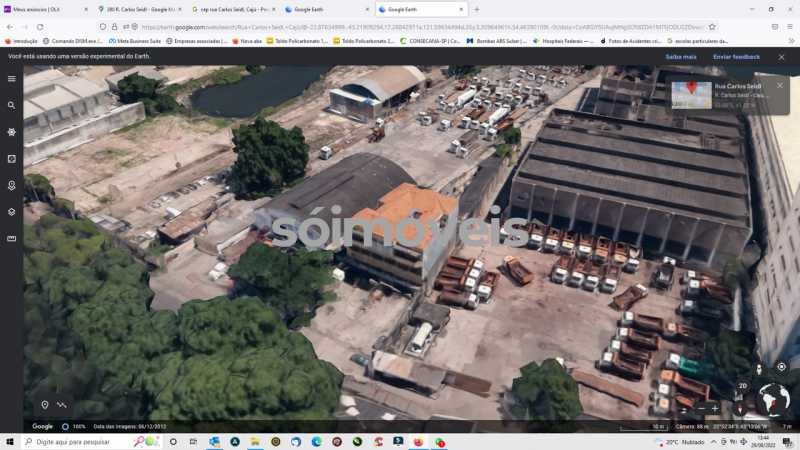Toggle the 2D view button
The image size is (800, 450).
point(742,386)
